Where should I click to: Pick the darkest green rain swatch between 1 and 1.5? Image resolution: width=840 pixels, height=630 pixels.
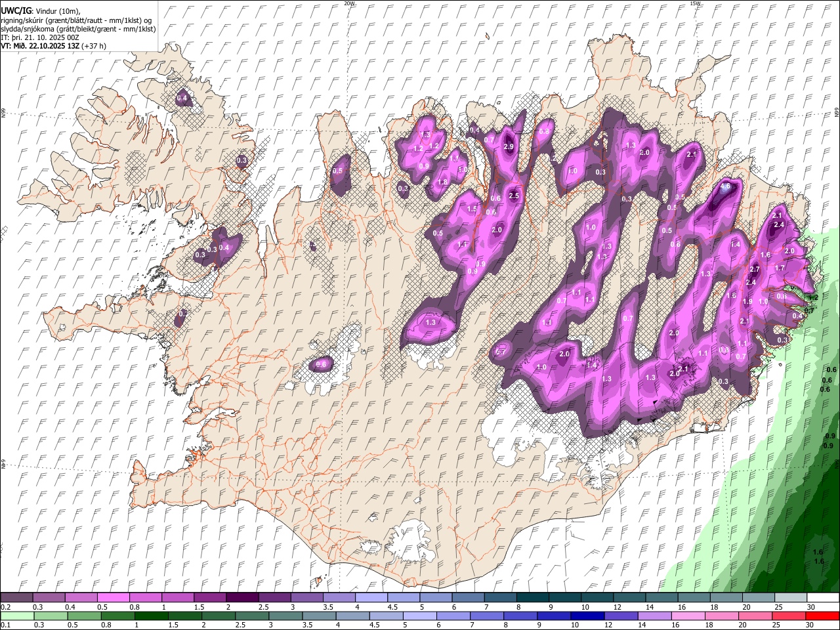click(152, 616)
